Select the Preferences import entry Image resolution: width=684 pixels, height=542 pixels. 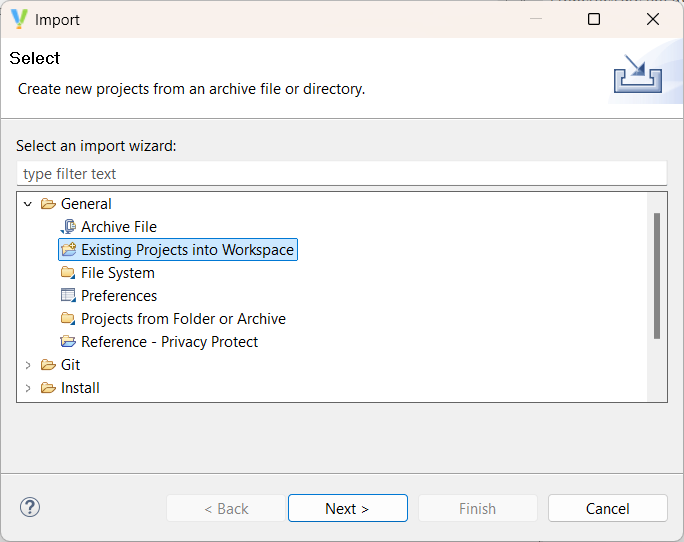click(x=119, y=296)
